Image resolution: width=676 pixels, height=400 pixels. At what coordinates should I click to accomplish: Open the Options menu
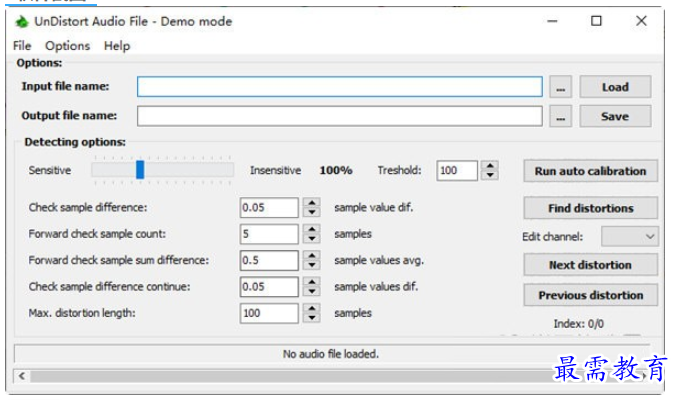(x=68, y=46)
